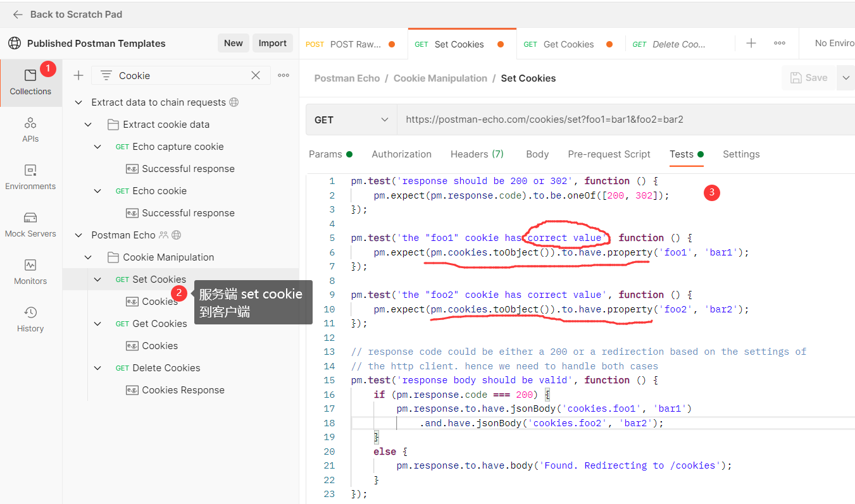This screenshot has width=855, height=504.
Task: Click the folder icon of Extract cookie data
Action: tap(113, 125)
